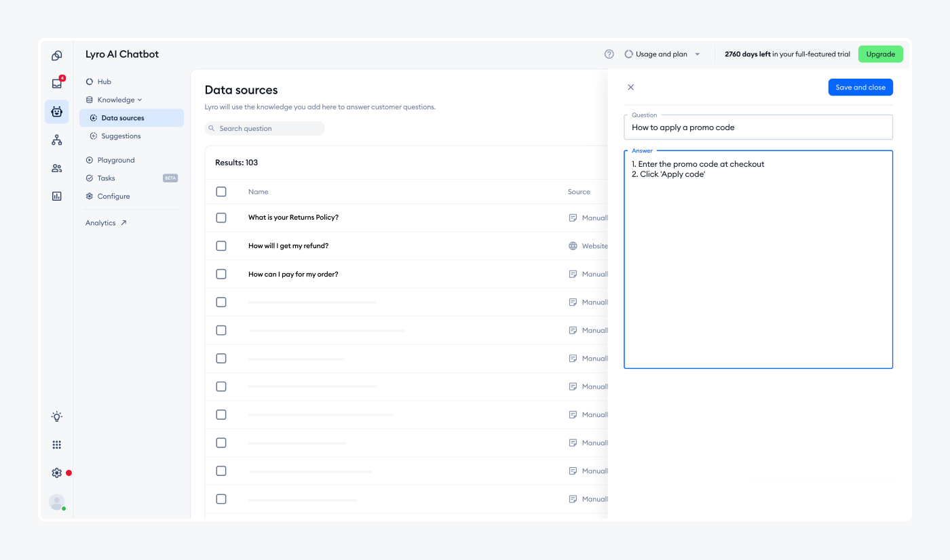Click the 'Results: 103' count text

236,163
